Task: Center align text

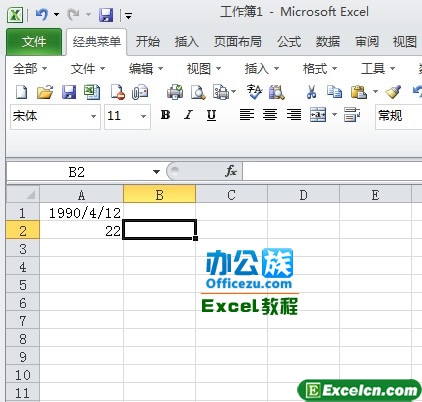Action: click(x=270, y=115)
